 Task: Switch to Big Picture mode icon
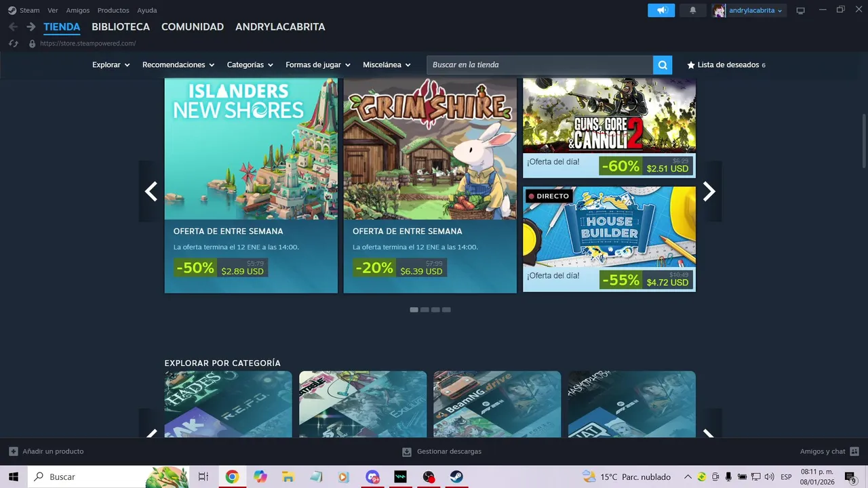pyautogui.click(x=800, y=10)
